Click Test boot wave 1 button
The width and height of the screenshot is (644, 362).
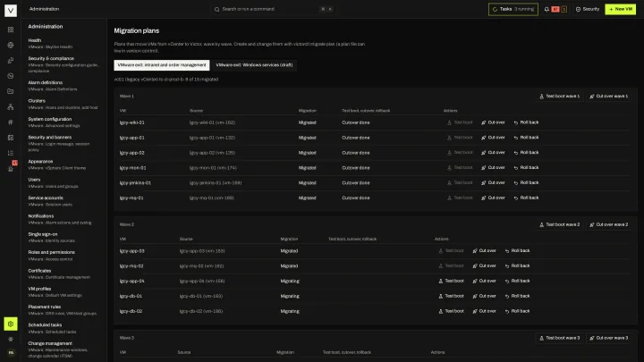[x=559, y=96]
